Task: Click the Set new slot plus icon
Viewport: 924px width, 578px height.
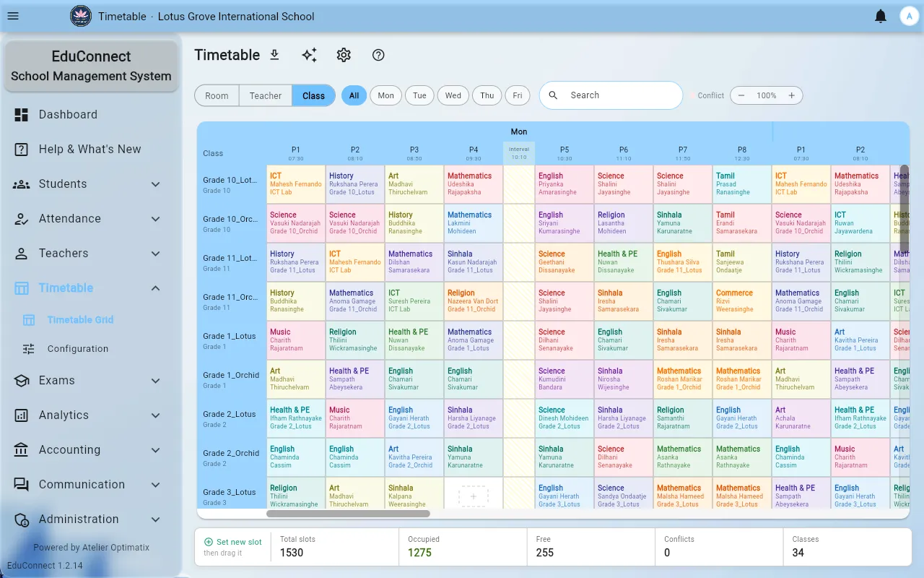Action: [209, 542]
